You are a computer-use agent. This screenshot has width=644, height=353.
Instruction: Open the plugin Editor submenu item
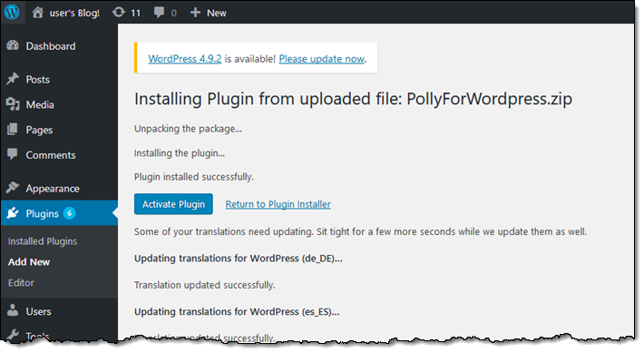pyautogui.click(x=21, y=283)
